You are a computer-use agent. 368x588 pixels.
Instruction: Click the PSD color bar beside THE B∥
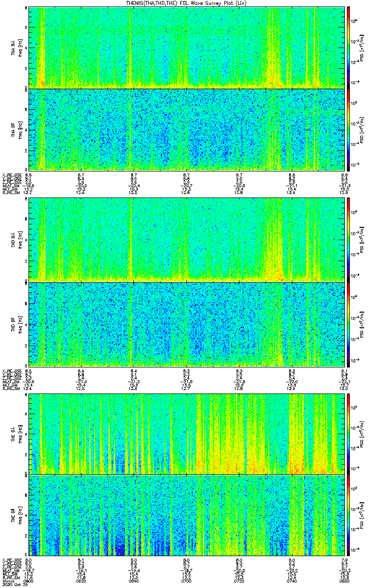pyautogui.click(x=348, y=515)
